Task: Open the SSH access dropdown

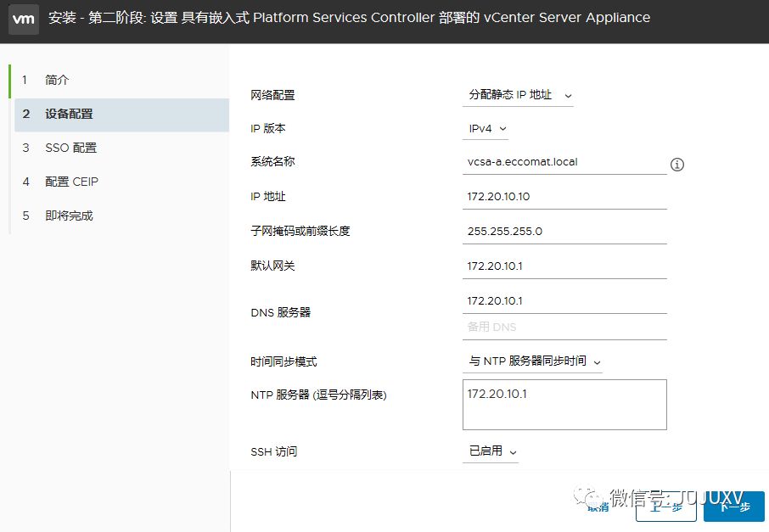Action: 491,451
